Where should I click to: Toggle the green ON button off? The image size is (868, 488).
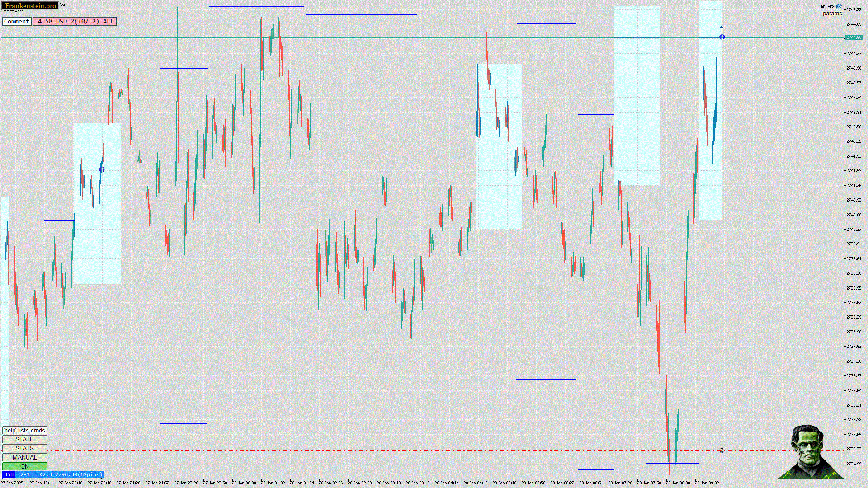point(24,466)
